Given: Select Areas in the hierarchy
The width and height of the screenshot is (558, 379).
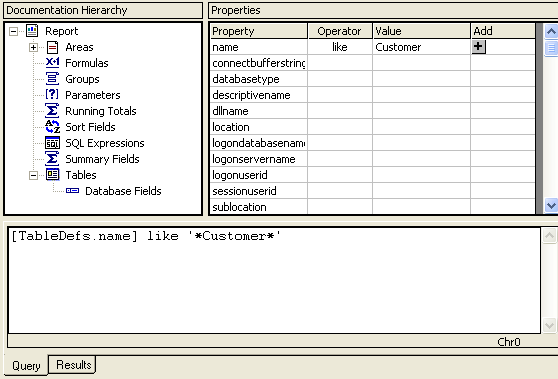Looking at the screenshot, I should click(x=79, y=47).
